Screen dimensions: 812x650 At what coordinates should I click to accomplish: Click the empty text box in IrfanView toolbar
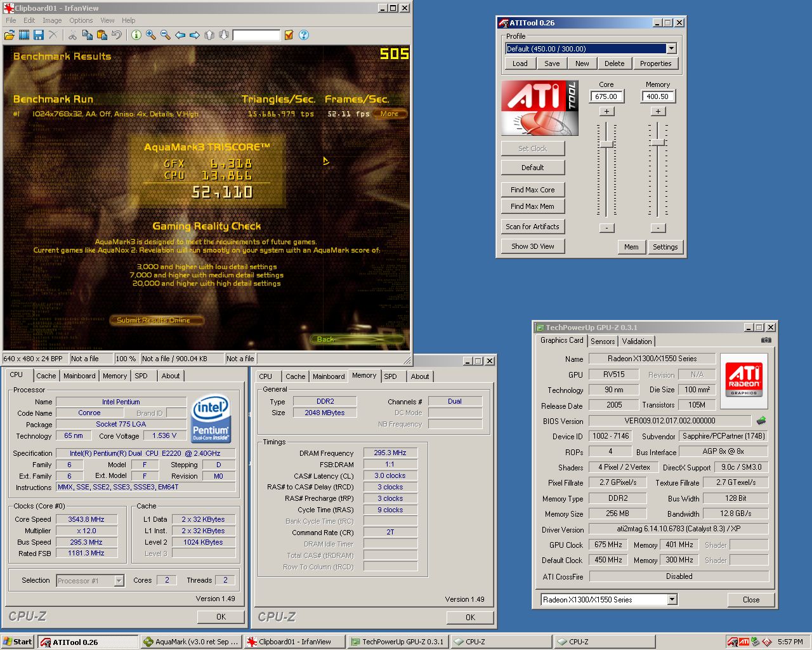[256, 35]
